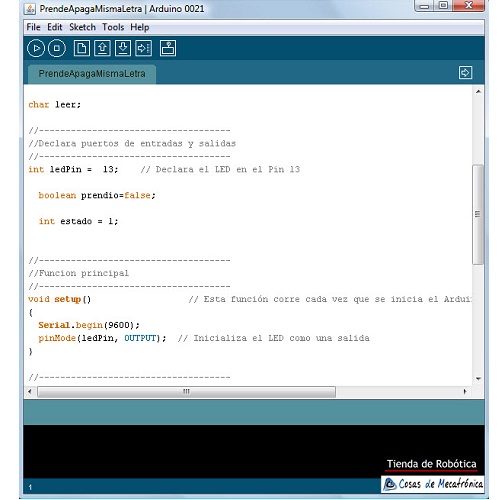Click the vertical scrollbar up arrow

478,91
